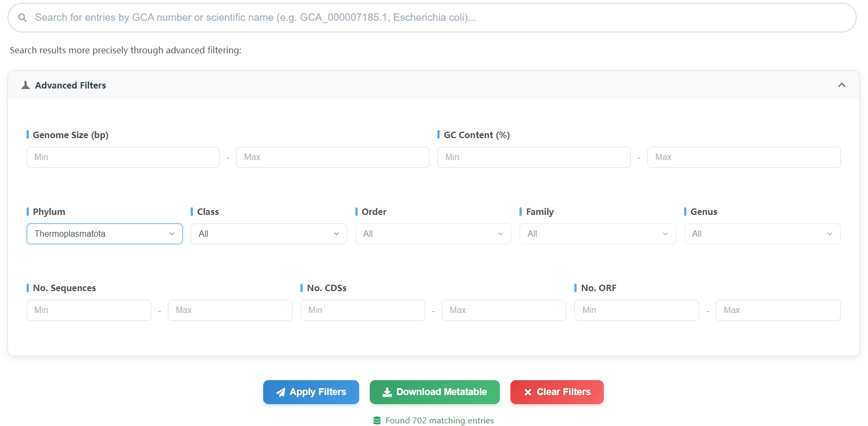The height and width of the screenshot is (426, 868).
Task: Click the Advanced Filters funnel icon
Action: tap(25, 85)
